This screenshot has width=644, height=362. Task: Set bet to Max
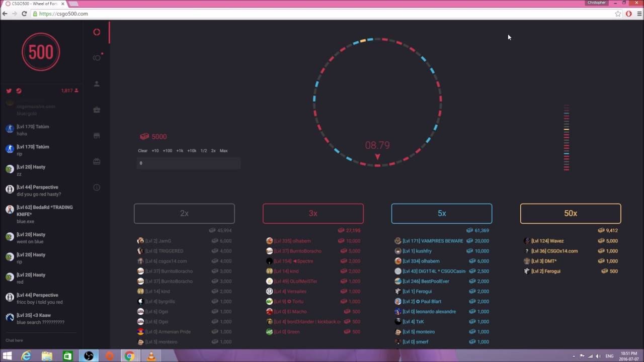(224, 151)
